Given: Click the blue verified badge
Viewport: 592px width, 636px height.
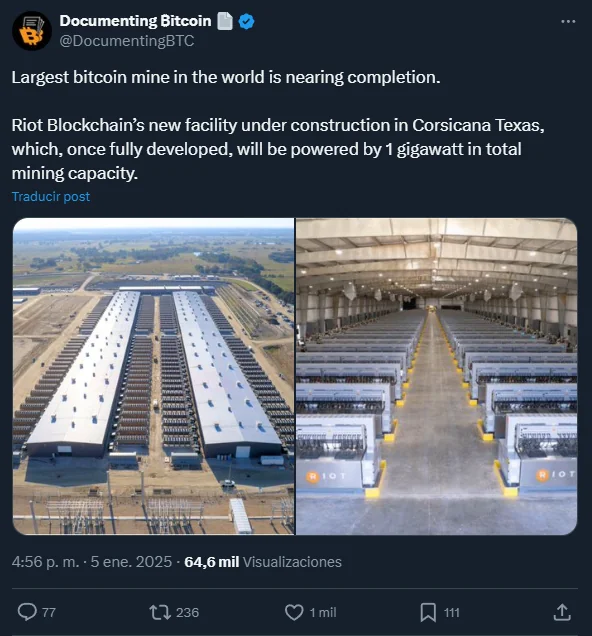Looking at the screenshot, I should (246, 21).
